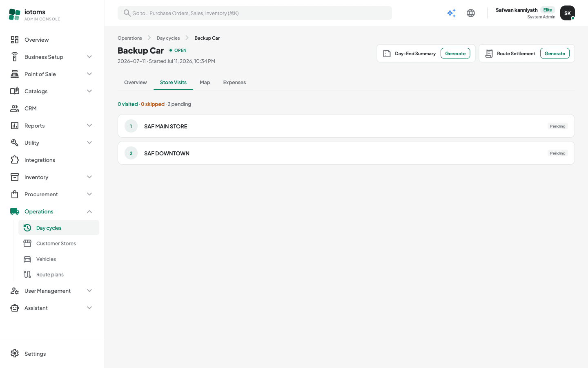Expand the User Management chevron

89,291
